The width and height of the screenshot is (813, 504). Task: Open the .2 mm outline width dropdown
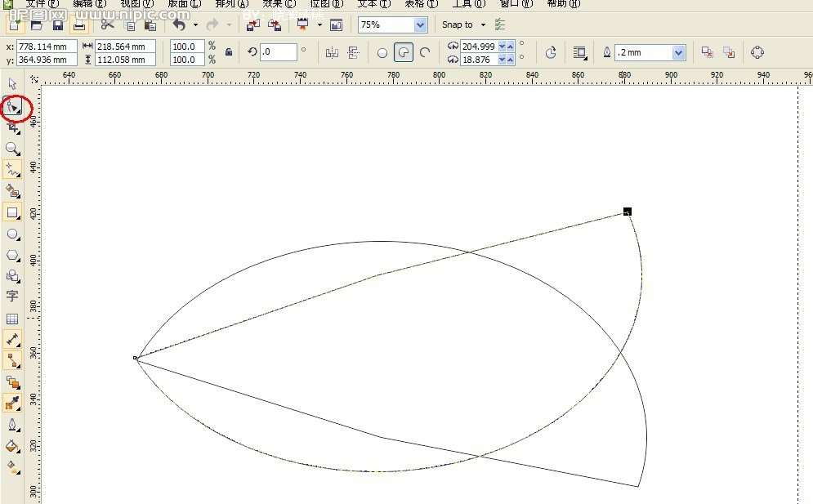(x=678, y=53)
